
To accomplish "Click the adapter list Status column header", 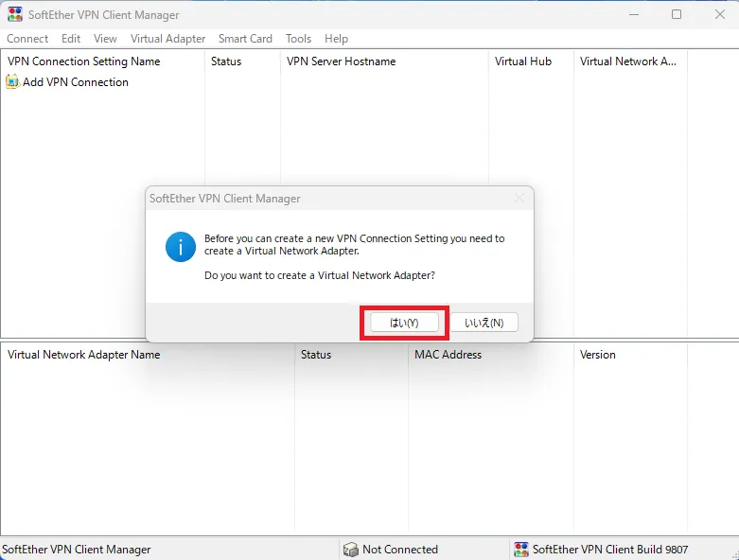I will tap(352, 355).
